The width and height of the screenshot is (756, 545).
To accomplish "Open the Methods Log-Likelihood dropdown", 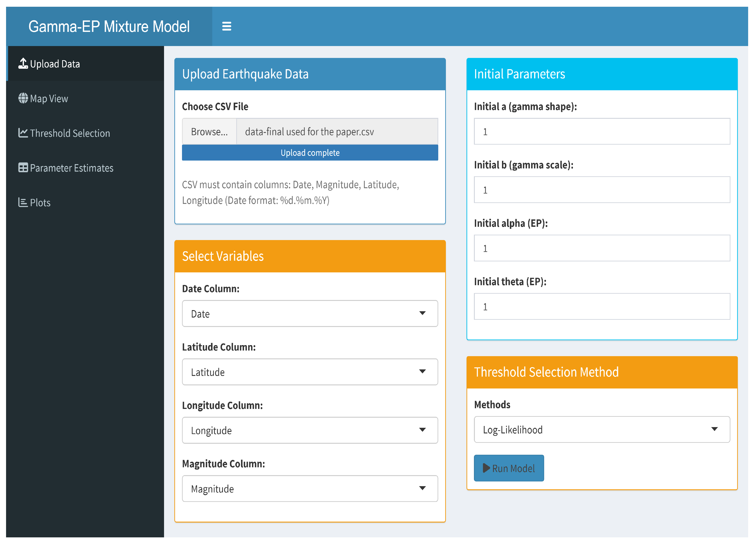I will click(x=602, y=430).
